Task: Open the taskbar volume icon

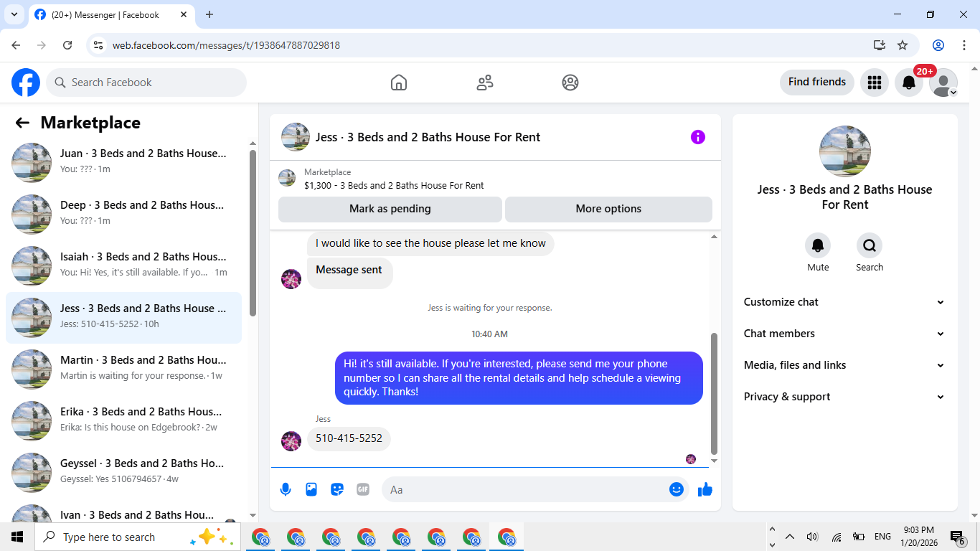Action: pos(812,537)
